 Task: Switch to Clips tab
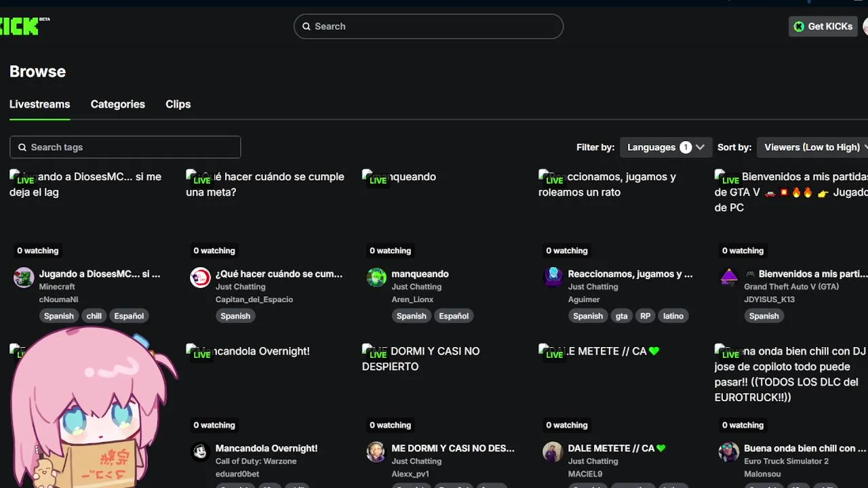tap(178, 104)
